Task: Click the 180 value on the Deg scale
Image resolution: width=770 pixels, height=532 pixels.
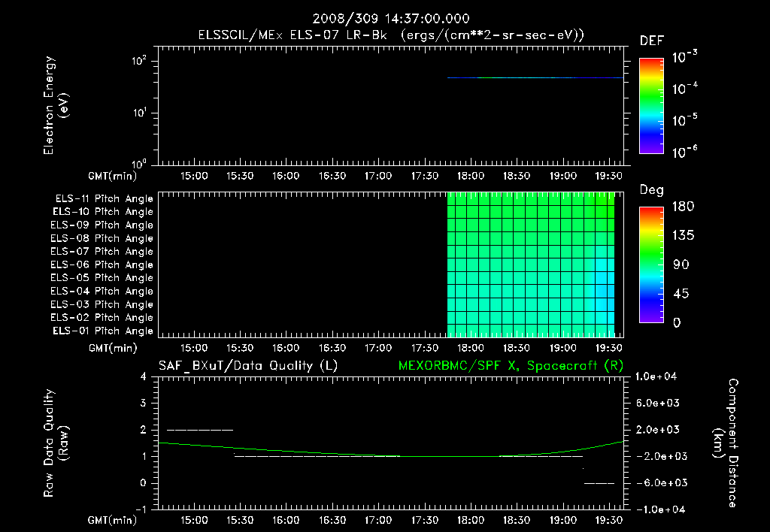Action: (x=683, y=207)
